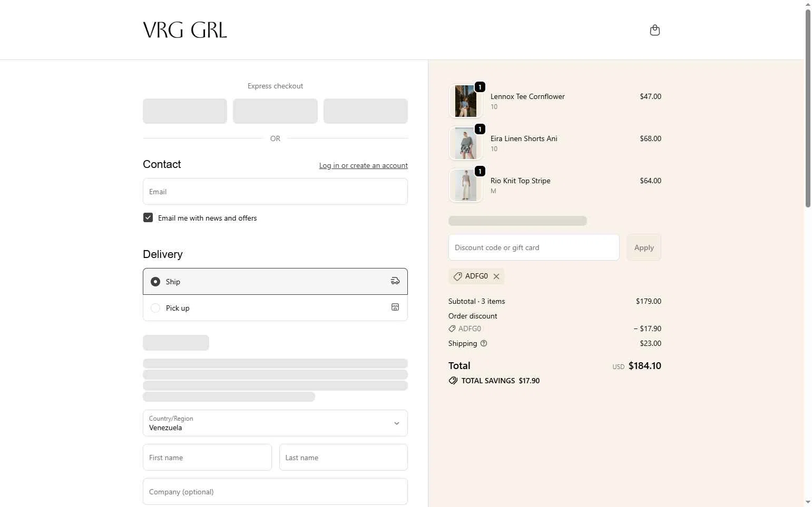Click the quantity badge on Eira Linen Shorts
This screenshot has width=812, height=507.
click(480, 129)
